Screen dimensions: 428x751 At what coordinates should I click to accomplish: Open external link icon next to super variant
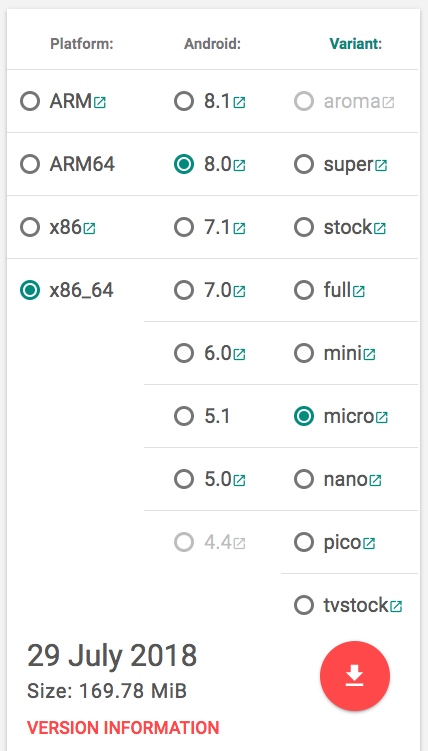click(381, 165)
